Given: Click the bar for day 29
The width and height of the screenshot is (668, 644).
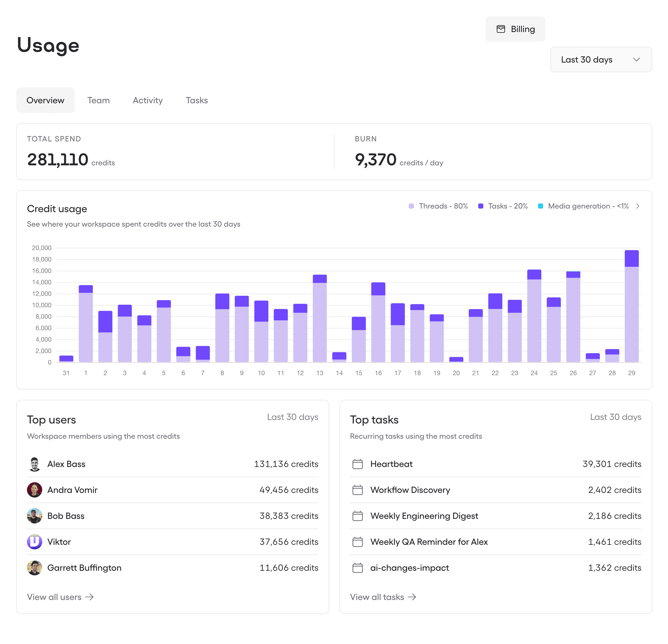Looking at the screenshot, I should pyautogui.click(x=632, y=306).
